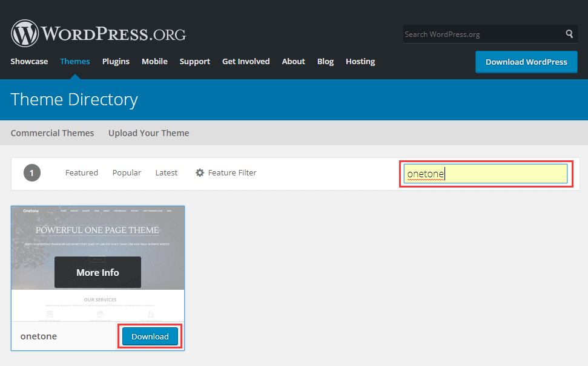The image size is (588, 366).
Task: Show Featured themes
Action: coord(82,172)
